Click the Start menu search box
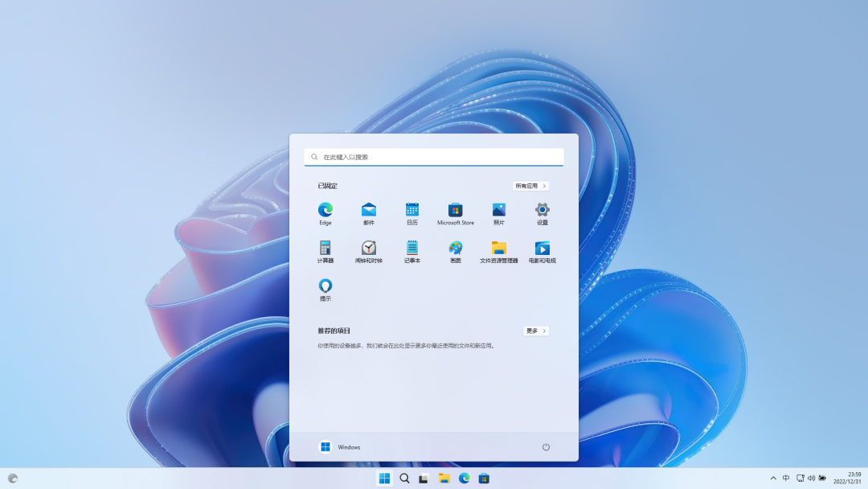The width and height of the screenshot is (868, 489). click(434, 156)
